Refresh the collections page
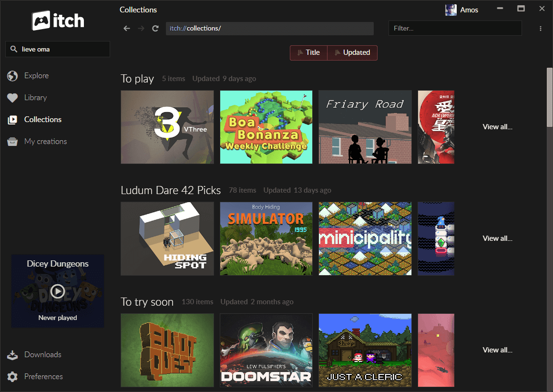This screenshot has width=553, height=392. click(x=155, y=28)
